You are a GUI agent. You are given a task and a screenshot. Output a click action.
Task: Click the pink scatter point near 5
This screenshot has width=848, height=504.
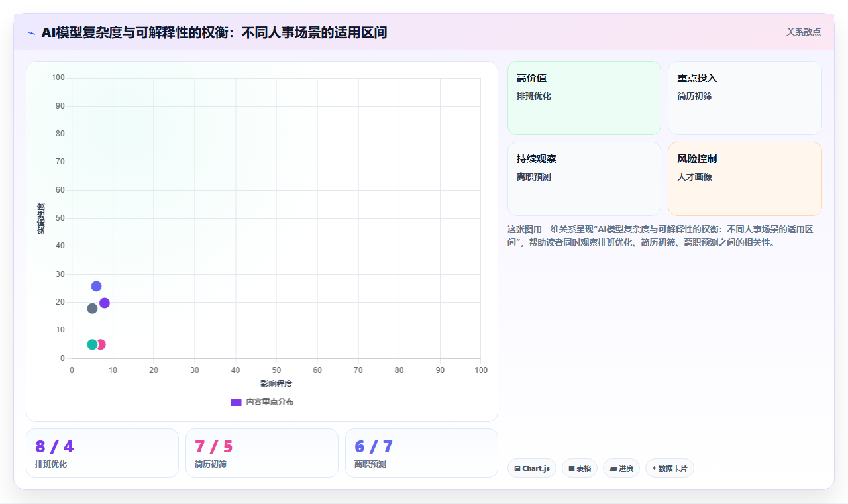click(x=101, y=344)
